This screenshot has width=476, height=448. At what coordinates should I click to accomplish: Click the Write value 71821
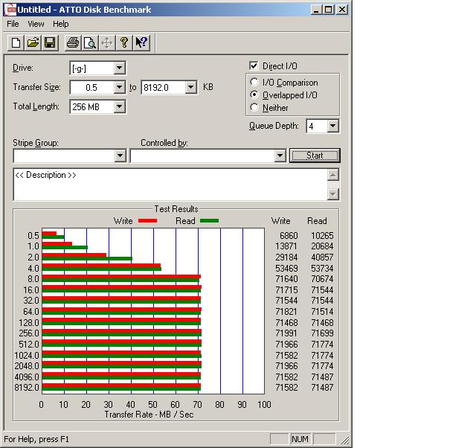pyautogui.click(x=286, y=312)
